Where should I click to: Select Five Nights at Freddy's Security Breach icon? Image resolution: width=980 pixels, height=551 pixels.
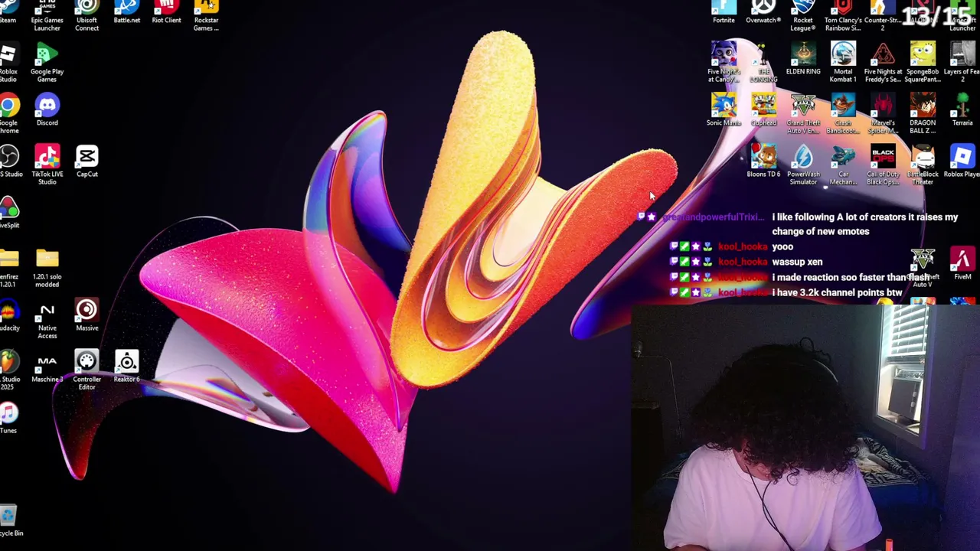tap(883, 64)
